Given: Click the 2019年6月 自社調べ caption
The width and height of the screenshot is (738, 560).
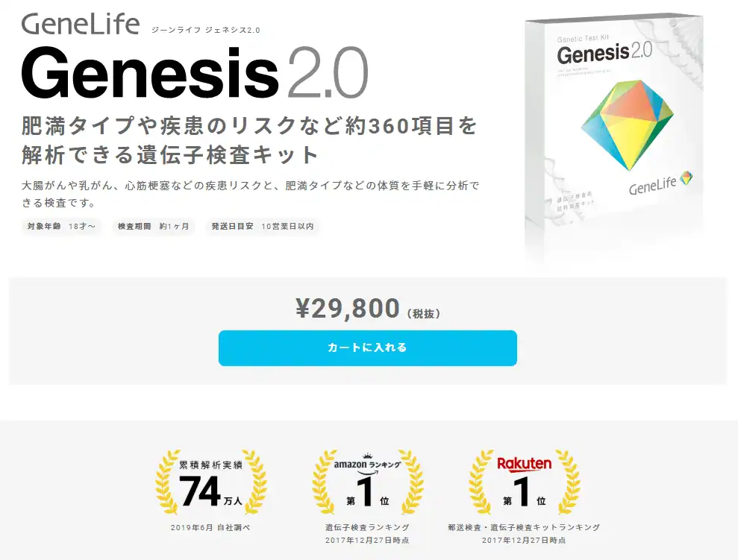Looking at the screenshot, I should (x=211, y=527).
